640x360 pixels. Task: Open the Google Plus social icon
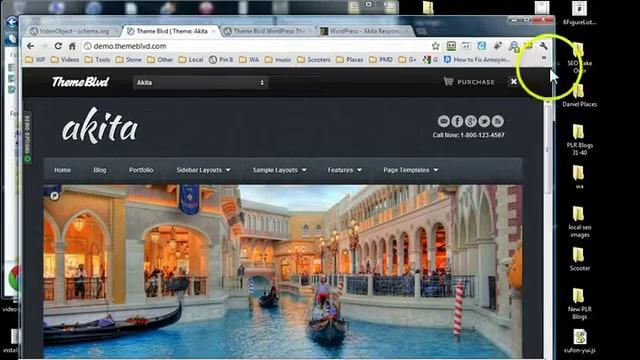tap(471, 121)
